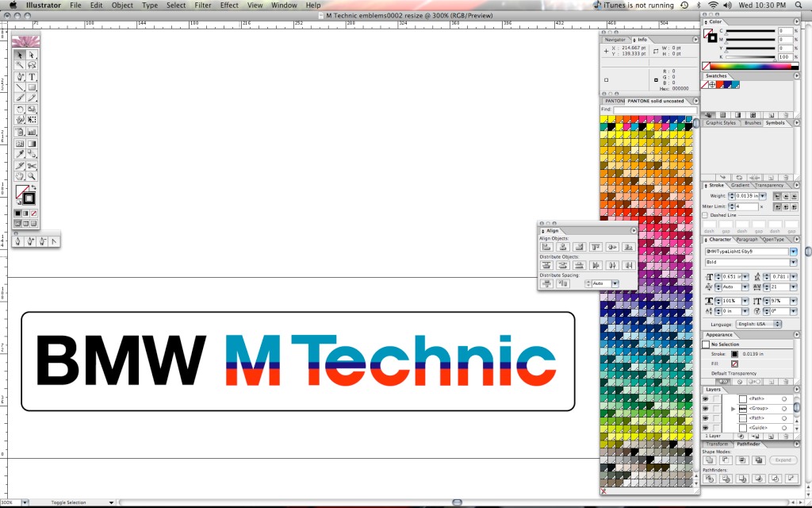Open the Language English: USA dropdown
This screenshot has height=508, width=812.
click(758, 324)
